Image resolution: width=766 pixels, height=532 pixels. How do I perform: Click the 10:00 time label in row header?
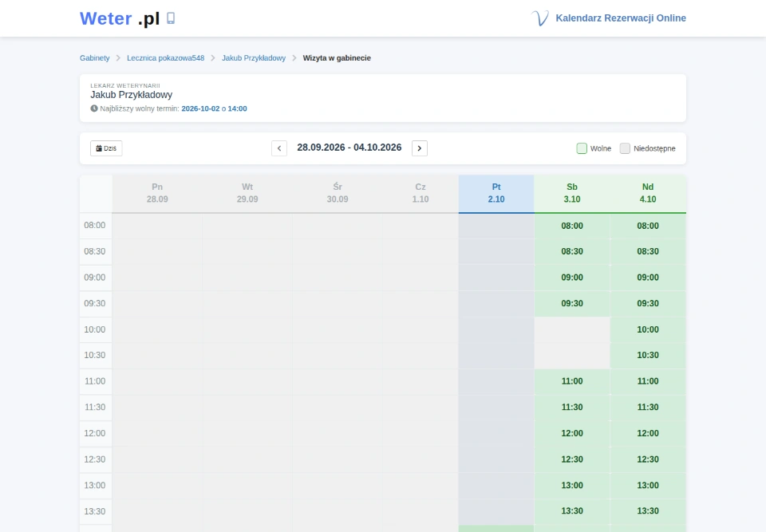(x=95, y=329)
